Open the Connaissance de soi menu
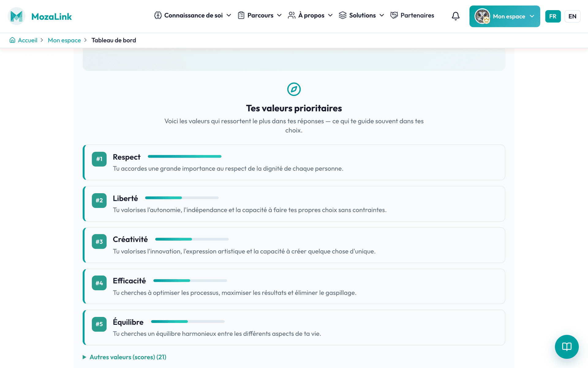Image resolution: width=588 pixels, height=368 pixels. (x=193, y=15)
